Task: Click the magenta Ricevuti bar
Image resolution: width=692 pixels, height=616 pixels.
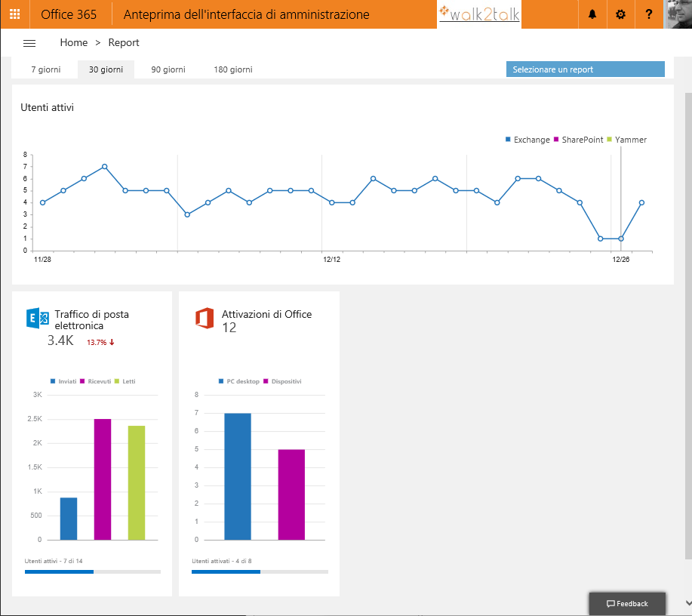Action: click(103, 479)
